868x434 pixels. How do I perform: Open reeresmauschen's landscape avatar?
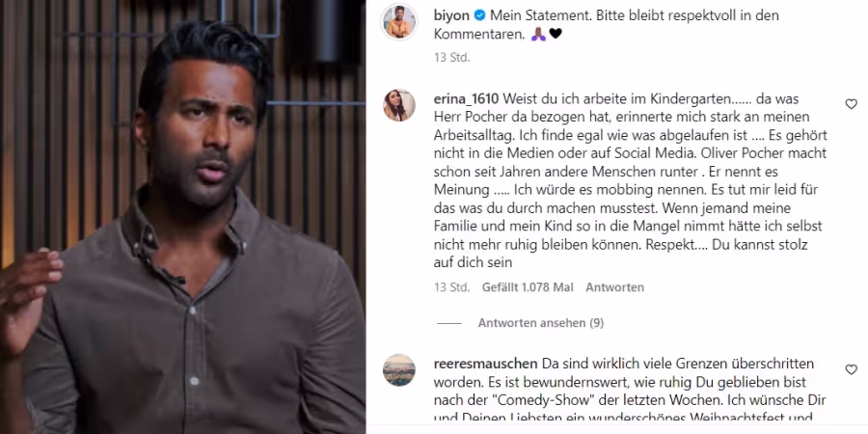(398, 369)
